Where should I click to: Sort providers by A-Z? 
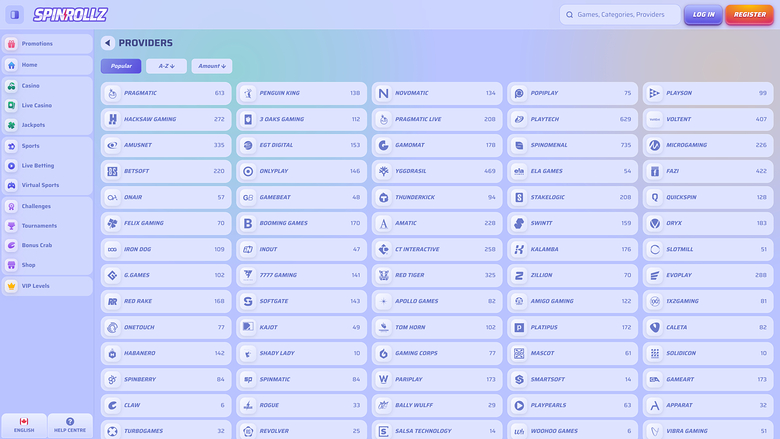pyautogui.click(x=166, y=66)
